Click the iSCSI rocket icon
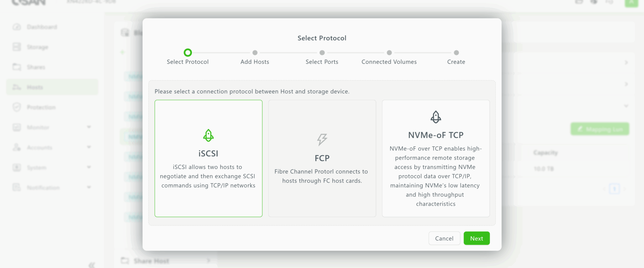The width and height of the screenshot is (644, 268). [x=208, y=135]
